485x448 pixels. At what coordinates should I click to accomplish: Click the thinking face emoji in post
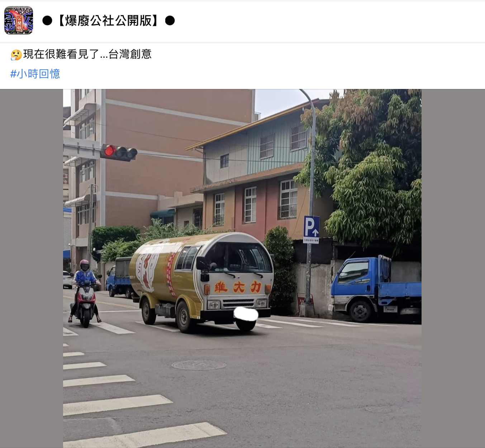(16, 55)
